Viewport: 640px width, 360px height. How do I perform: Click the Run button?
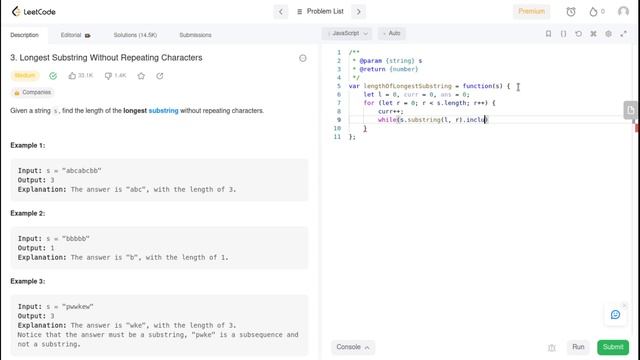578,347
